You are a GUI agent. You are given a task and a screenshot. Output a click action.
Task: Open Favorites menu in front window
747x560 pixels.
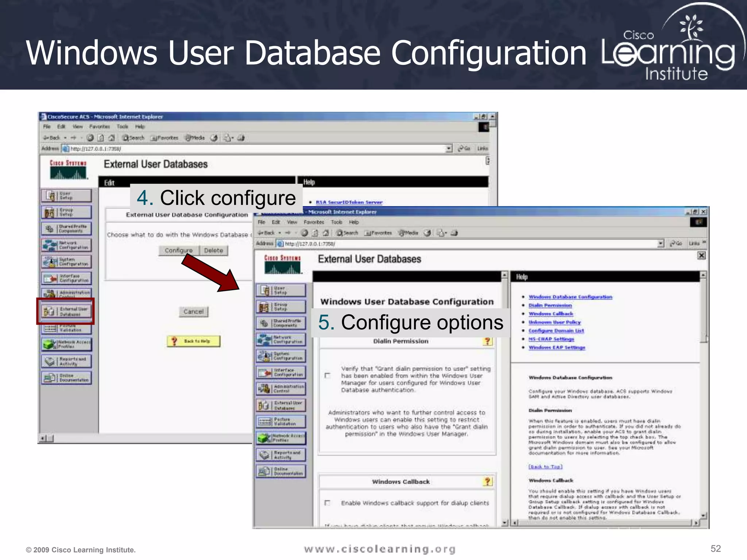click(x=314, y=222)
